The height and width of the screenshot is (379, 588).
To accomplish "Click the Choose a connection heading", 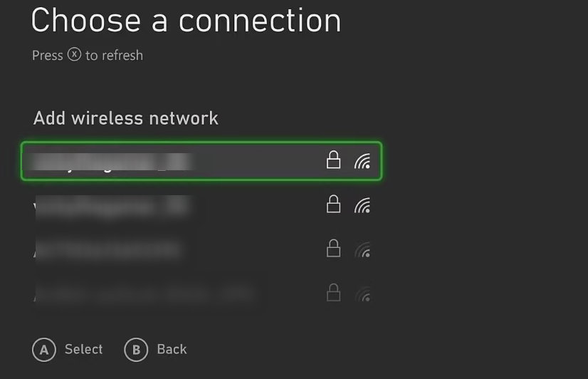I will click(x=186, y=21).
